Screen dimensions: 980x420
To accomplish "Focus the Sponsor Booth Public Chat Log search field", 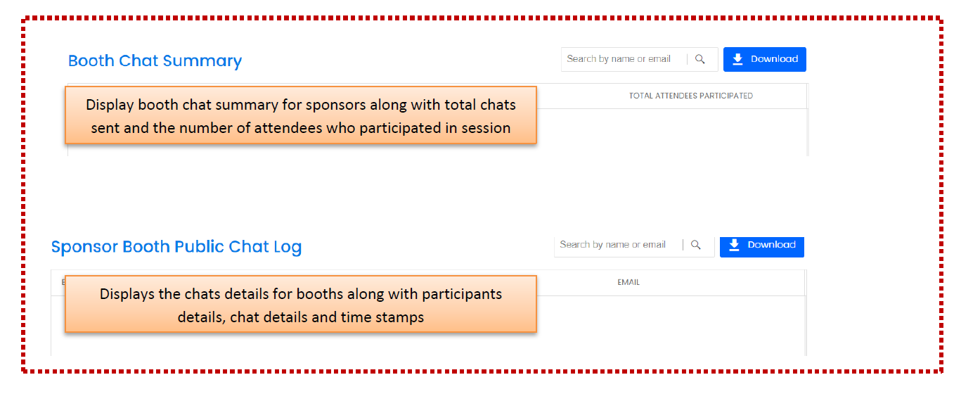I will pyautogui.click(x=616, y=245).
